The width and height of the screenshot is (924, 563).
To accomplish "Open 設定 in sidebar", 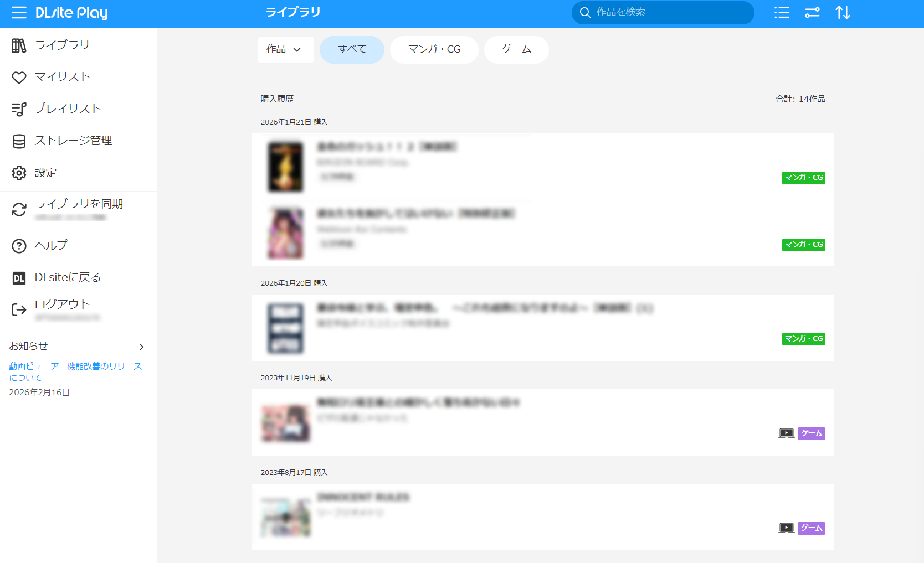I will coord(45,173).
